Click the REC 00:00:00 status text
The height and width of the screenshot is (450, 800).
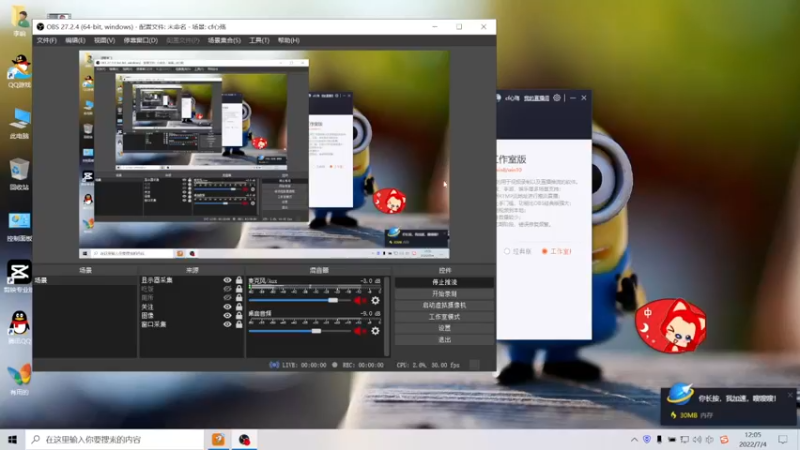point(362,365)
